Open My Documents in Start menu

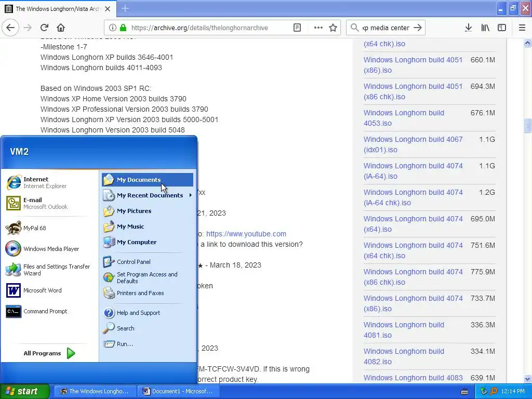pyautogui.click(x=147, y=180)
